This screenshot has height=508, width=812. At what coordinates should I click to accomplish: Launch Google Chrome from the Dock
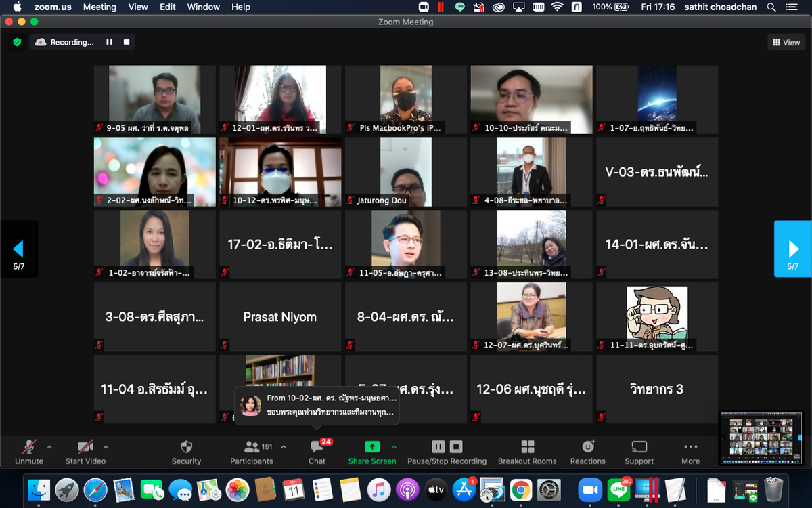tap(520, 489)
